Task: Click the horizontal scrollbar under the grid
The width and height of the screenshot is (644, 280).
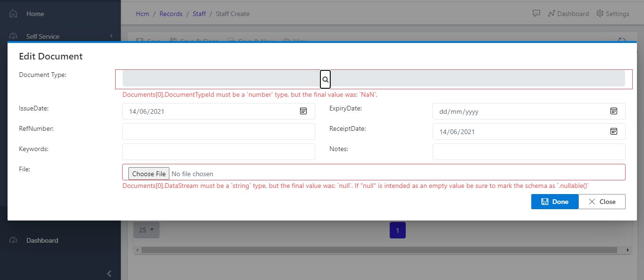Action: [x=377, y=250]
